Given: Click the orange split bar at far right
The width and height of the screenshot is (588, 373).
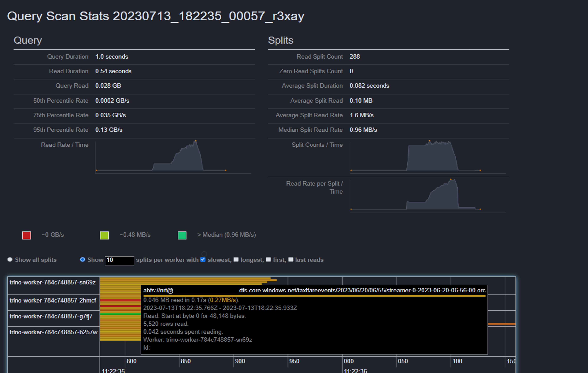Looking at the screenshot, I should click(502, 324).
